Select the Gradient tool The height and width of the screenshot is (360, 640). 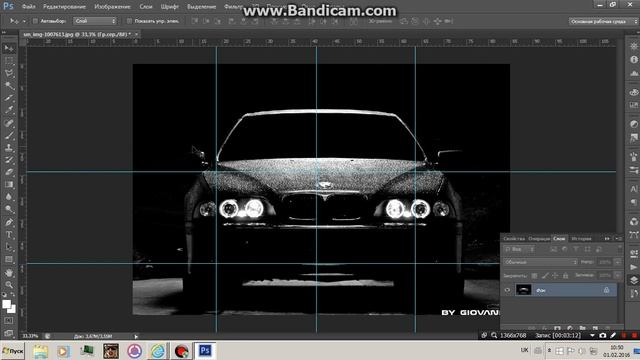click(x=9, y=184)
